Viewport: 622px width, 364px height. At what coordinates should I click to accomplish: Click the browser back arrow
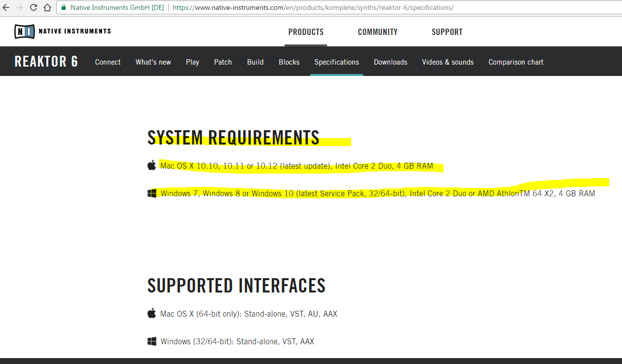tap(6, 7)
